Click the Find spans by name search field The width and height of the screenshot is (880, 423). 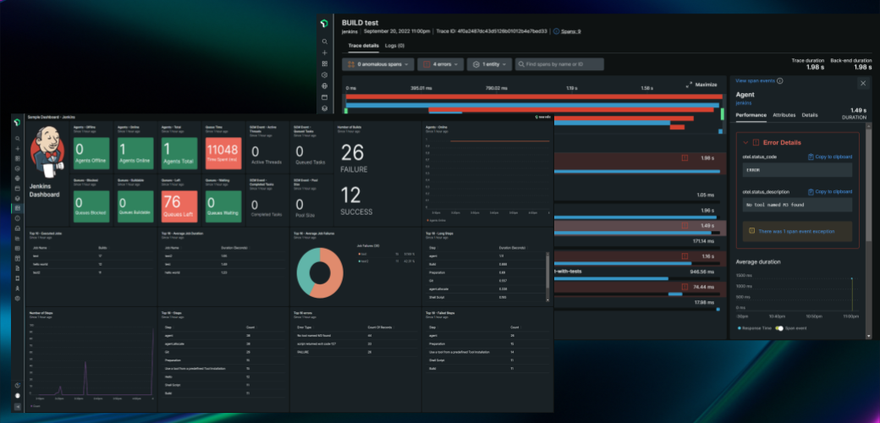tap(559, 64)
